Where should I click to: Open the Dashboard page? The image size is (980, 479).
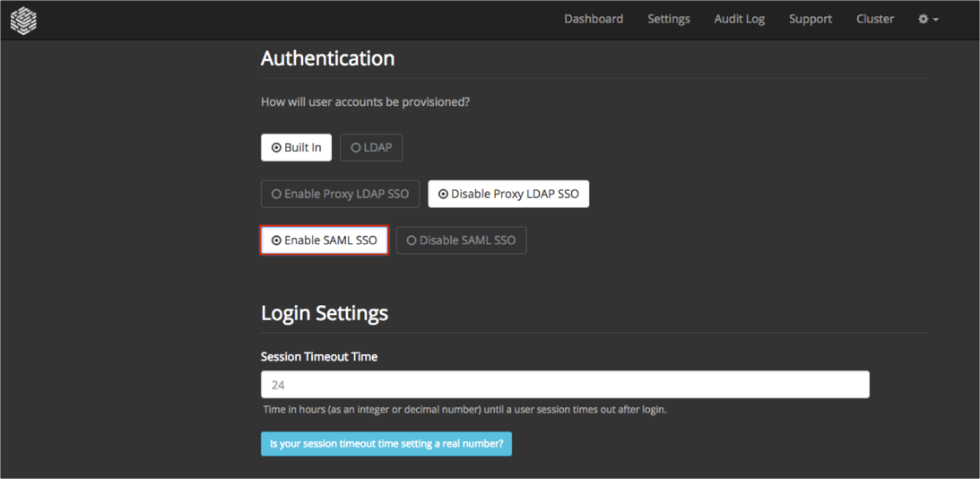(593, 19)
